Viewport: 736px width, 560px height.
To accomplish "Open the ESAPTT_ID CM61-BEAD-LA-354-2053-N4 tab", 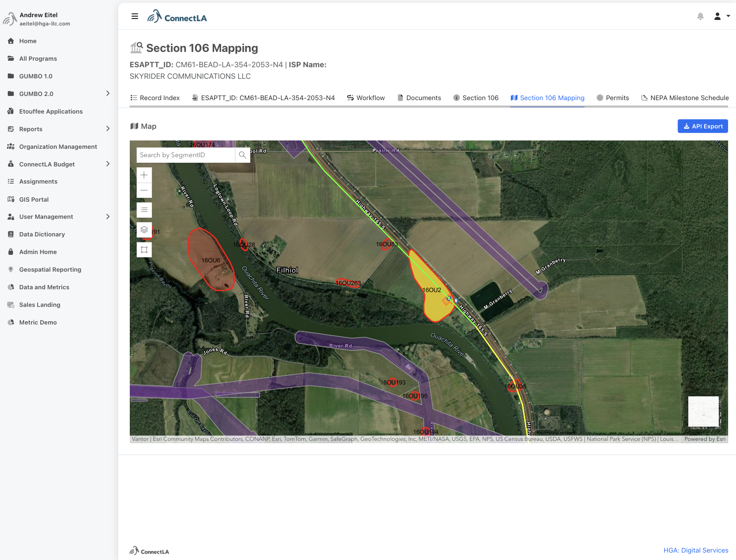I will [x=263, y=98].
